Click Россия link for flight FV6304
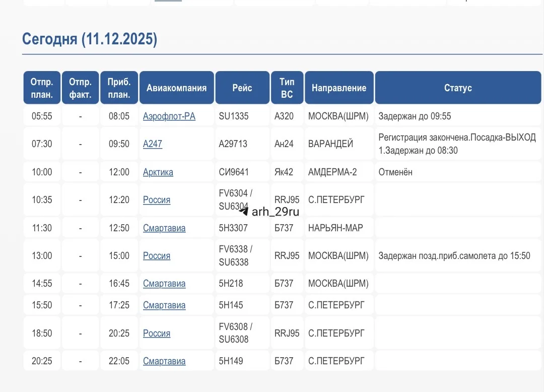This screenshot has height=392, width=544. click(157, 200)
